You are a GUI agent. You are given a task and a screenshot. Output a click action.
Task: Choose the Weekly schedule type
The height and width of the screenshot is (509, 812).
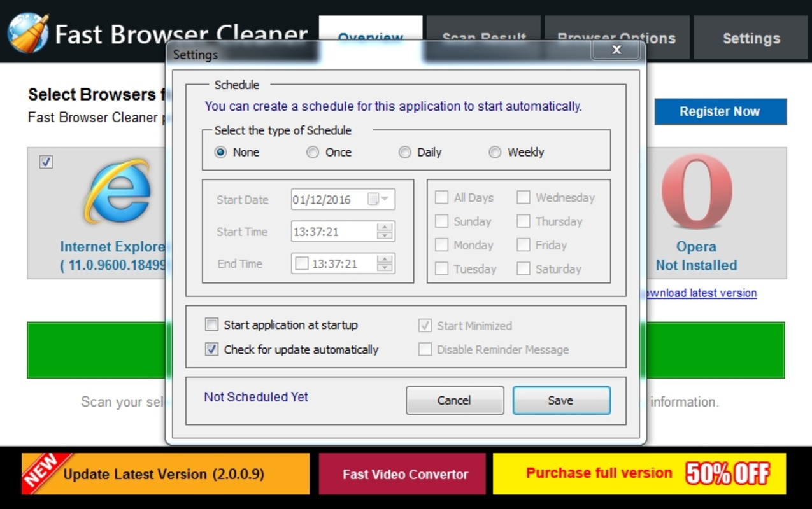tap(495, 152)
